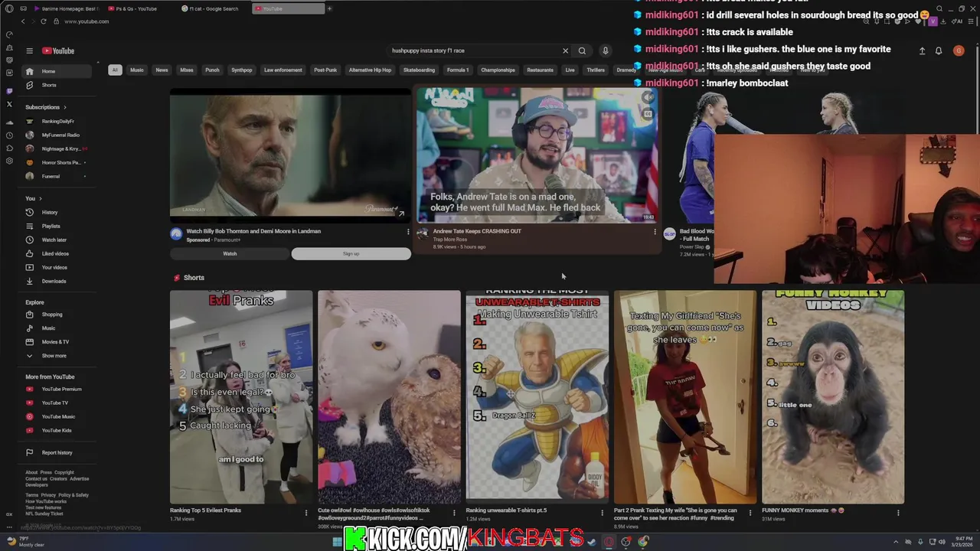Open Shopping under Explore
This screenshot has width=980, height=551.
58,315
